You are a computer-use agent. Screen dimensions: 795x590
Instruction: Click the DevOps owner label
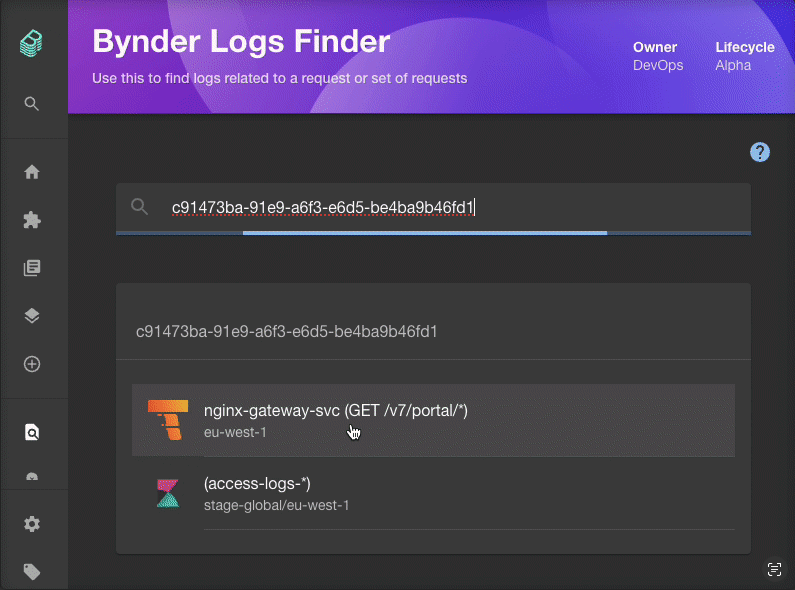(656, 65)
